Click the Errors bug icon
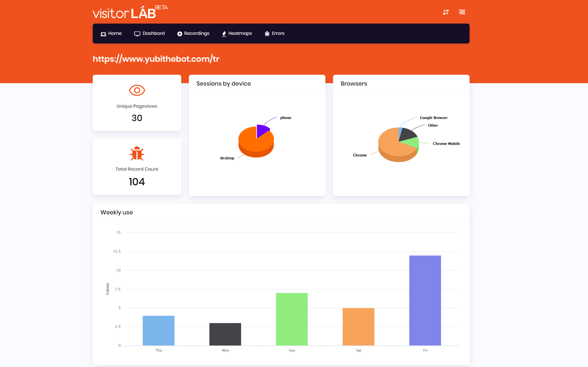Screen dimensions: 588x367 [267, 34]
